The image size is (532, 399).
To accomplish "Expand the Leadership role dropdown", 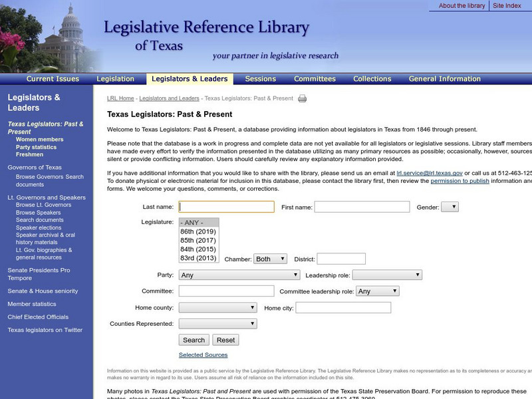I will click(x=387, y=275).
